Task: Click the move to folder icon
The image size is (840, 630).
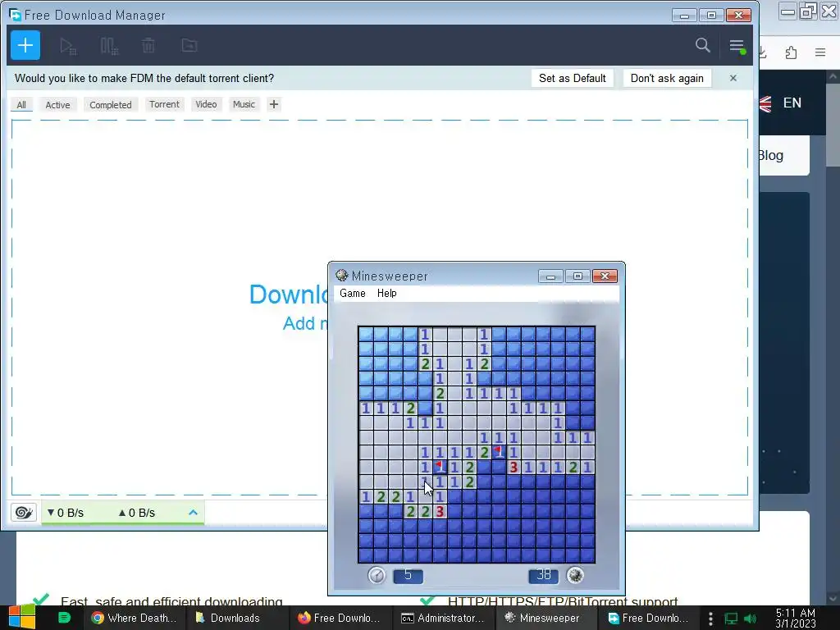Action: coord(189,46)
